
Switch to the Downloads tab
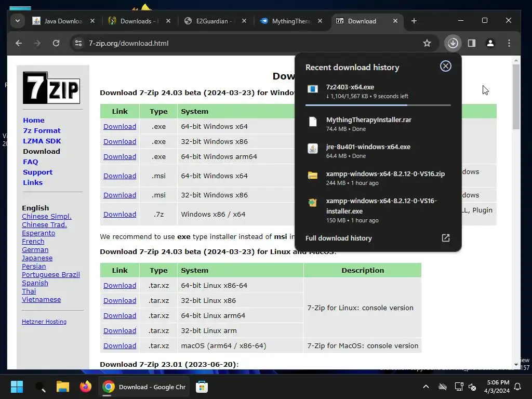tap(139, 21)
